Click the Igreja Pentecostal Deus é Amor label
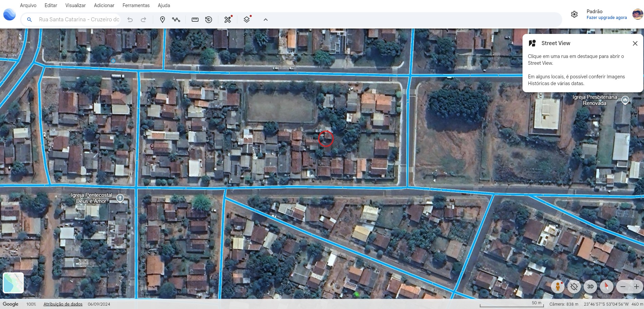The image size is (644, 309). click(x=91, y=198)
